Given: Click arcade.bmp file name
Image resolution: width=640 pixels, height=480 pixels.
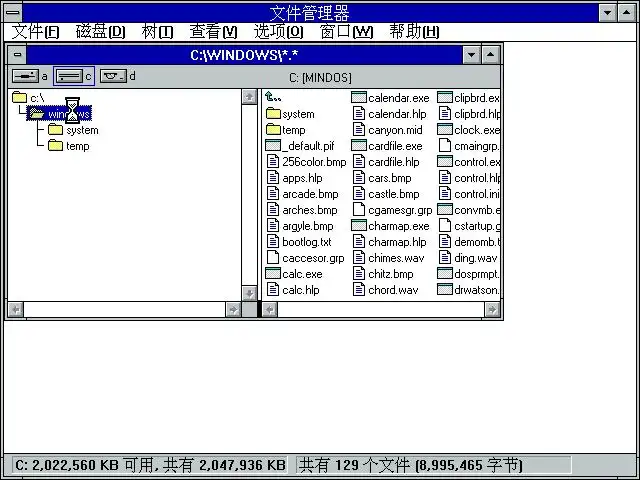Looking at the screenshot, I should [310, 194].
